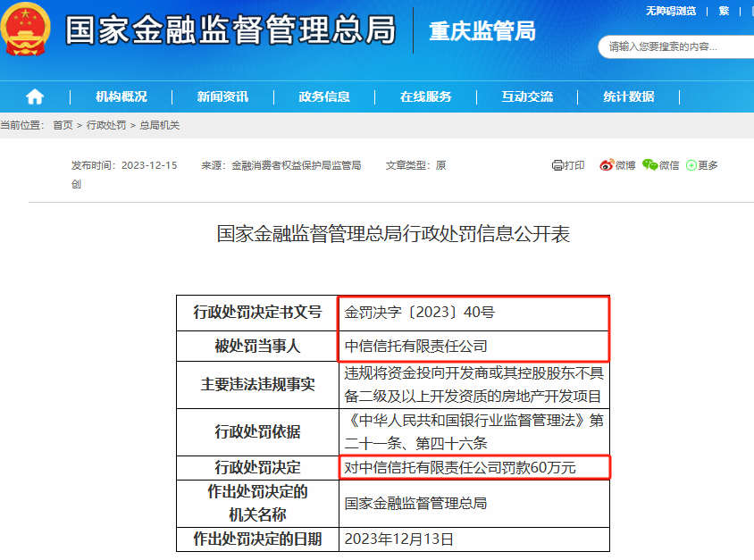This screenshot has height=560, width=754.
Task: Click the cell 罚款60万元
Action: (x=474, y=467)
